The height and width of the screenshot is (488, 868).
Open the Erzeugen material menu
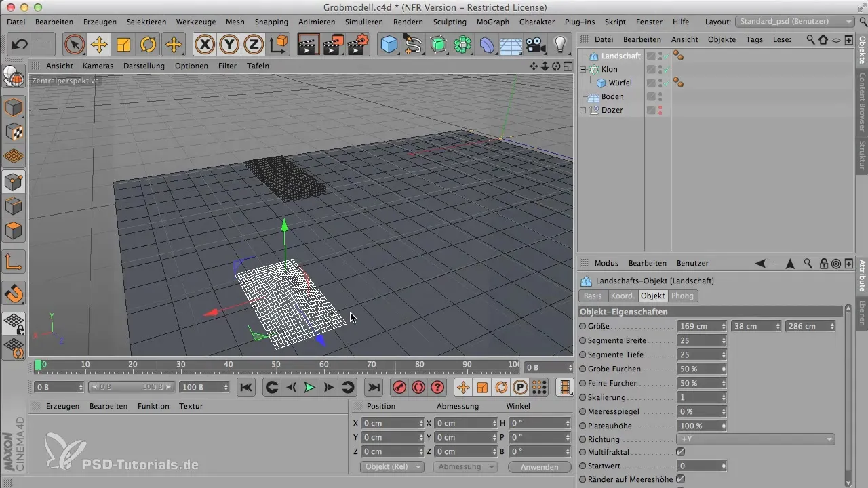click(x=62, y=406)
